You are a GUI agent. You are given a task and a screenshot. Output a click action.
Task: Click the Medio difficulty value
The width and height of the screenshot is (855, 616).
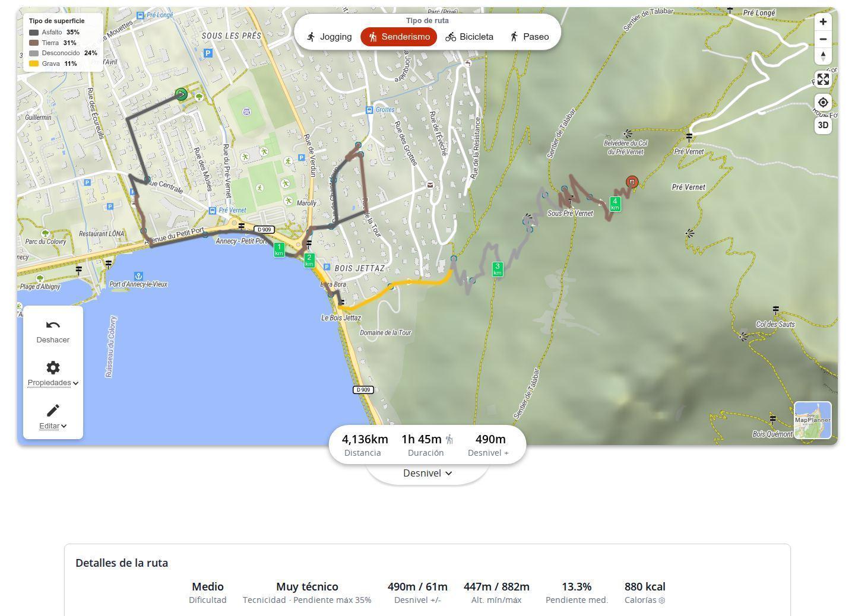208,586
